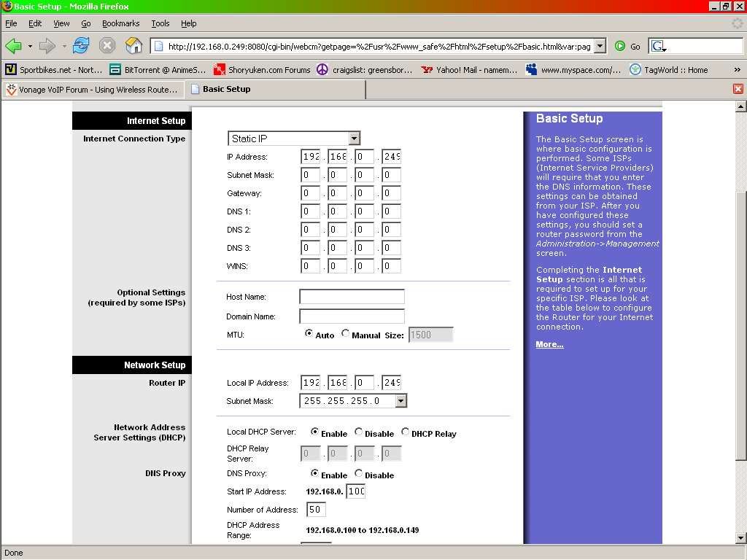Click the Domain Name field

coord(352,316)
